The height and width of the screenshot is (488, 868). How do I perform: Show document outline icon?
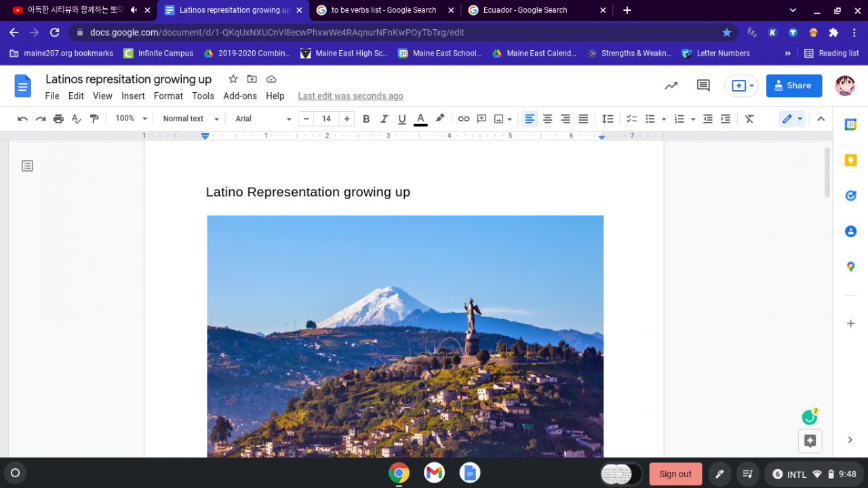click(27, 166)
